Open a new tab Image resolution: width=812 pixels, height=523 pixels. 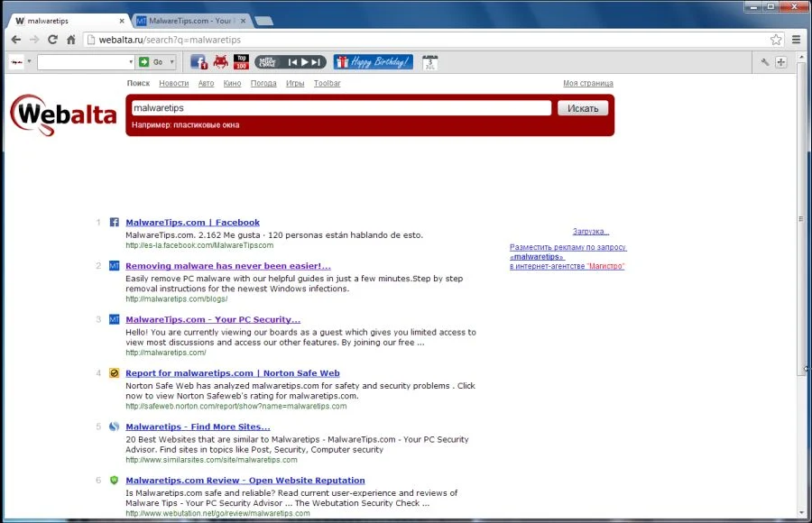(x=264, y=22)
